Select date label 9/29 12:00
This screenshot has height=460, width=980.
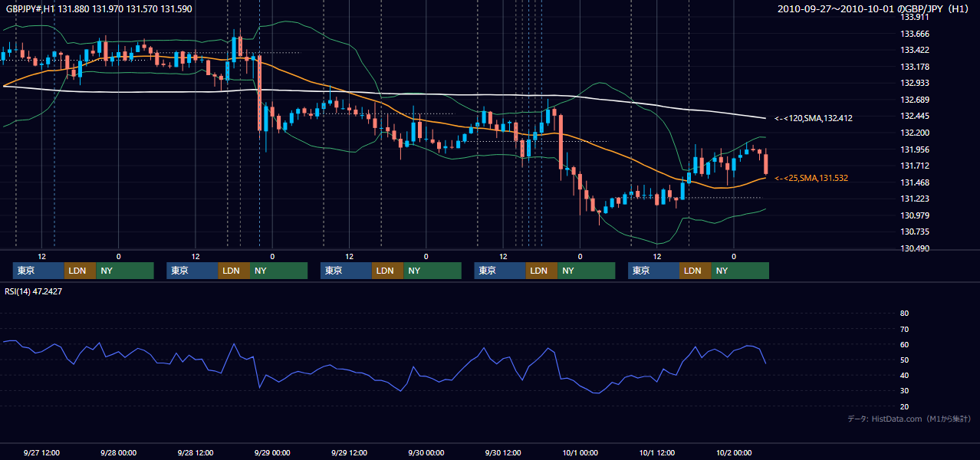tap(349, 452)
